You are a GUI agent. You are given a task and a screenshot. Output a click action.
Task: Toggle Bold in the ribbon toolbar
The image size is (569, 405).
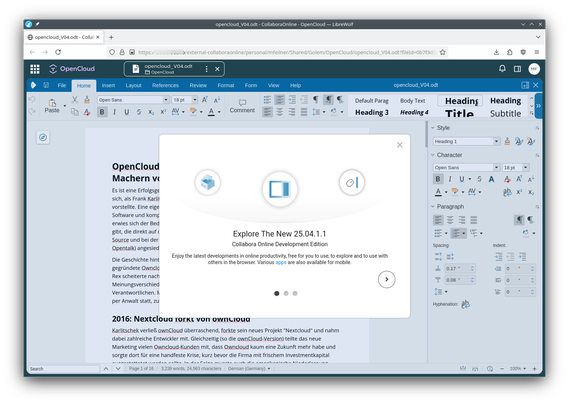coord(102,112)
